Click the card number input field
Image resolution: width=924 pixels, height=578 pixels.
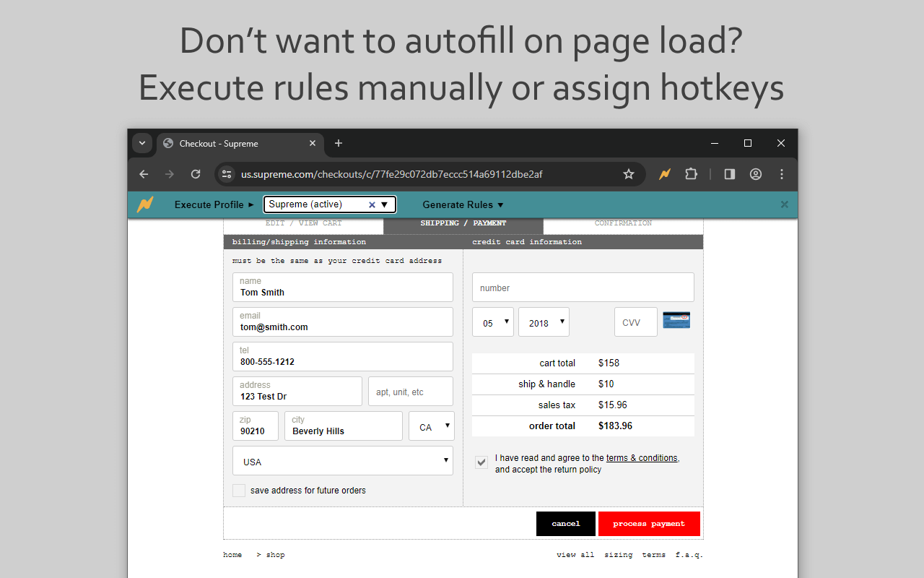[583, 287]
